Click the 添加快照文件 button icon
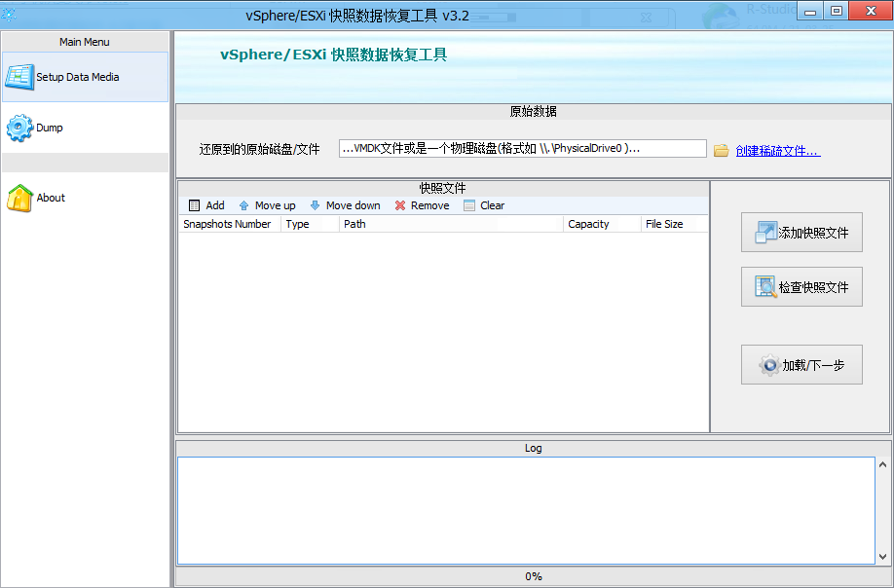Viewport: 894px width, 588px height. click(x=765, y=233)
